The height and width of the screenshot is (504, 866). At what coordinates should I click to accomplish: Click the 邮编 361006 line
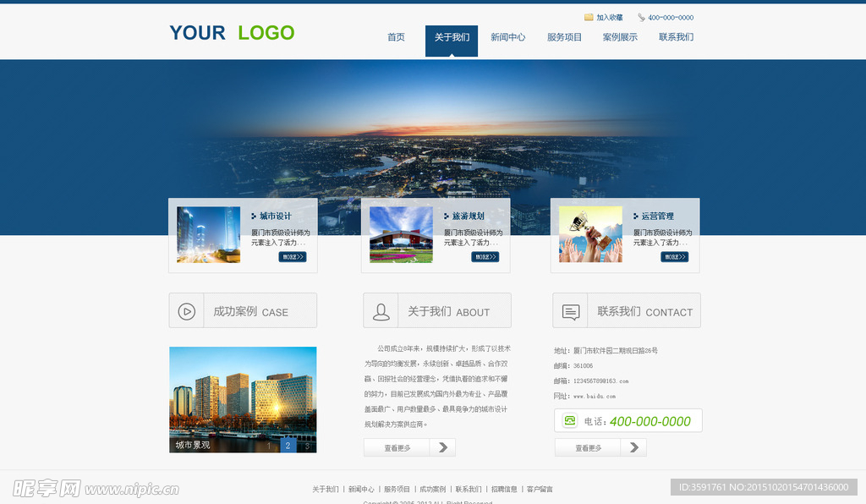(573, 365)
